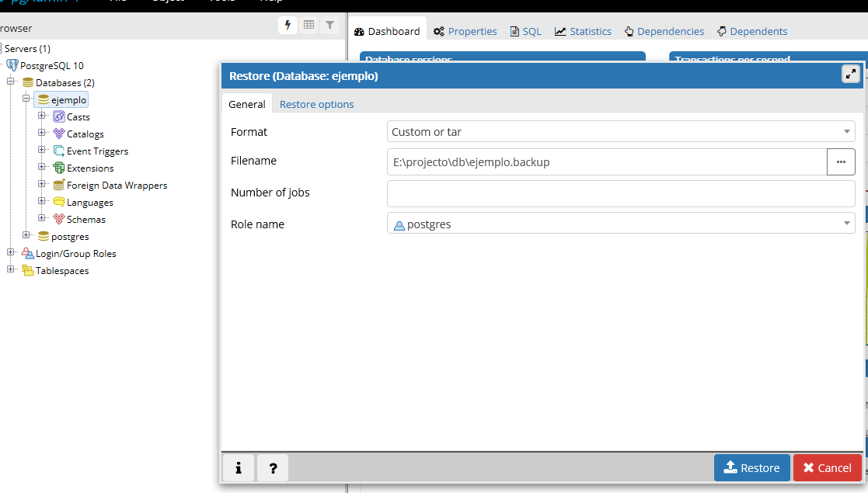
Task: Select the Extensions tree node
Action: 89,168
